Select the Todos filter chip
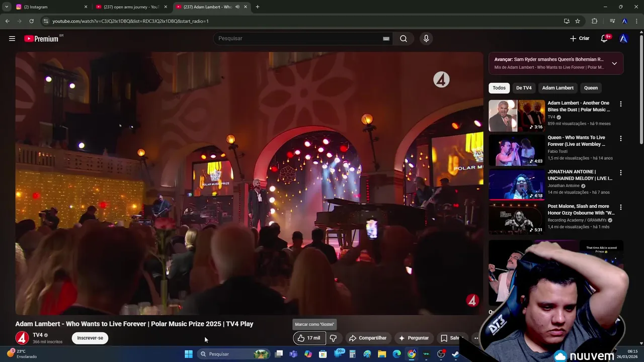This screenshot has height=362, width=644. [x=499, y=88]
